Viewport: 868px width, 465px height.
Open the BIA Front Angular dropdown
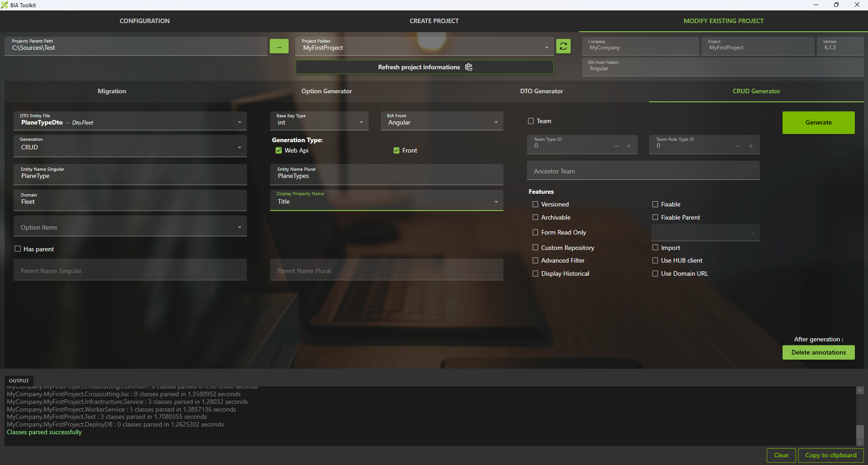pos(442,121)
